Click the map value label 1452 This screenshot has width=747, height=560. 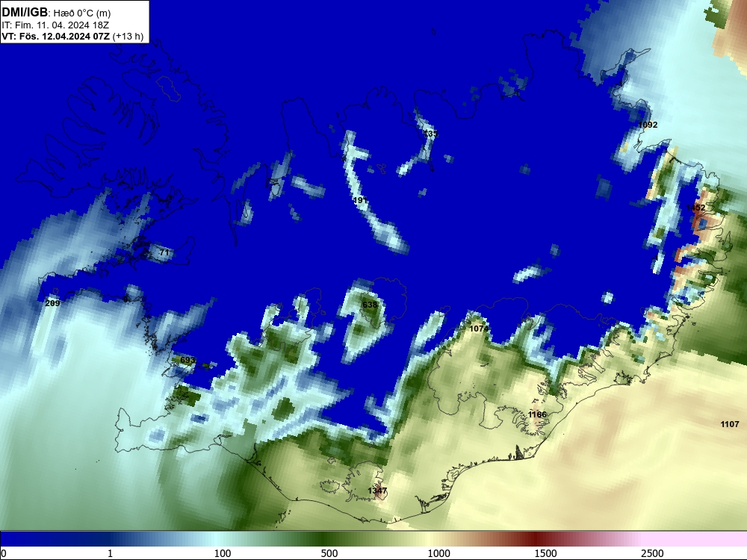point(695,208)
